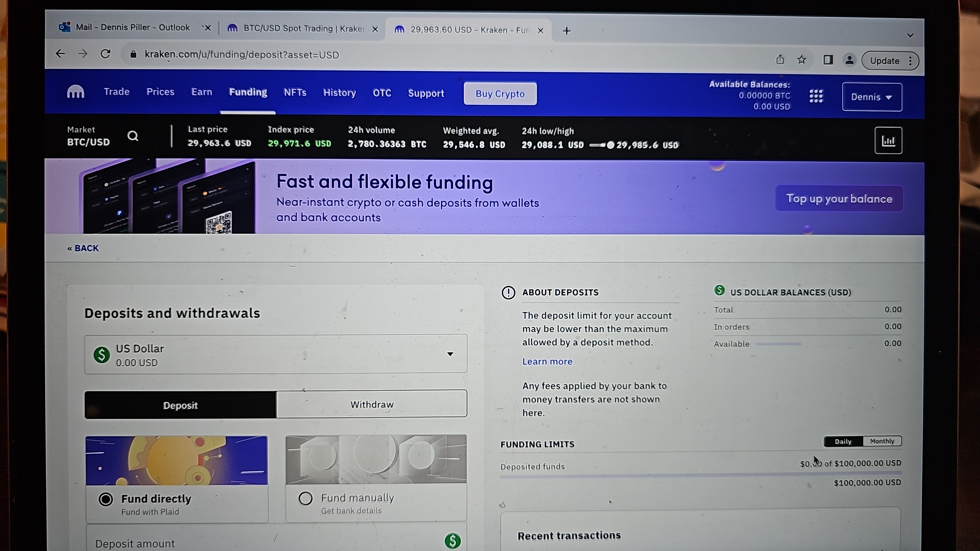Click the Kraken logo home icon
The image size is (980, 551).
point(75,92)
